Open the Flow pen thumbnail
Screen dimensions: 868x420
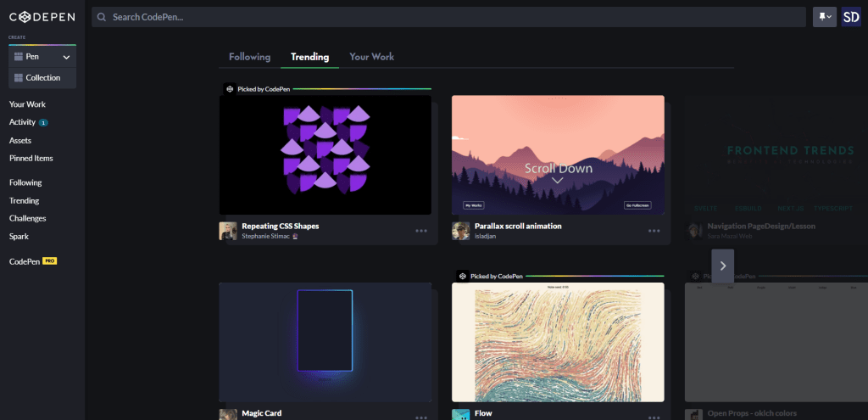[557, 342]
